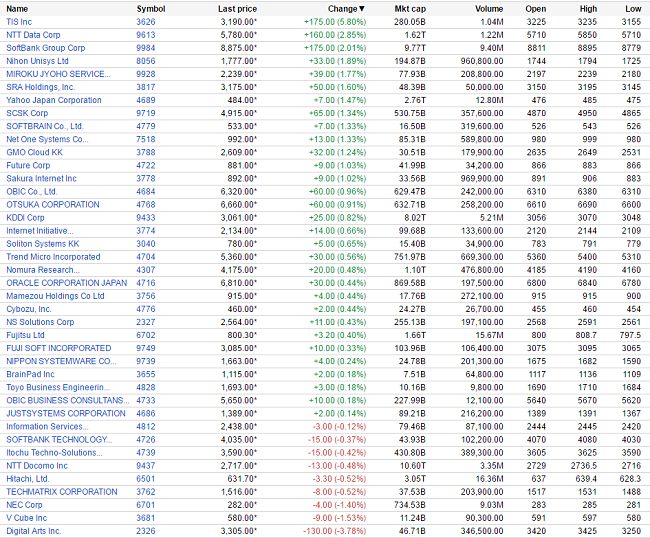Open OTSUKA CORPORATION link
The height and width of the screenshot is (538, 650).
[53, 205]
